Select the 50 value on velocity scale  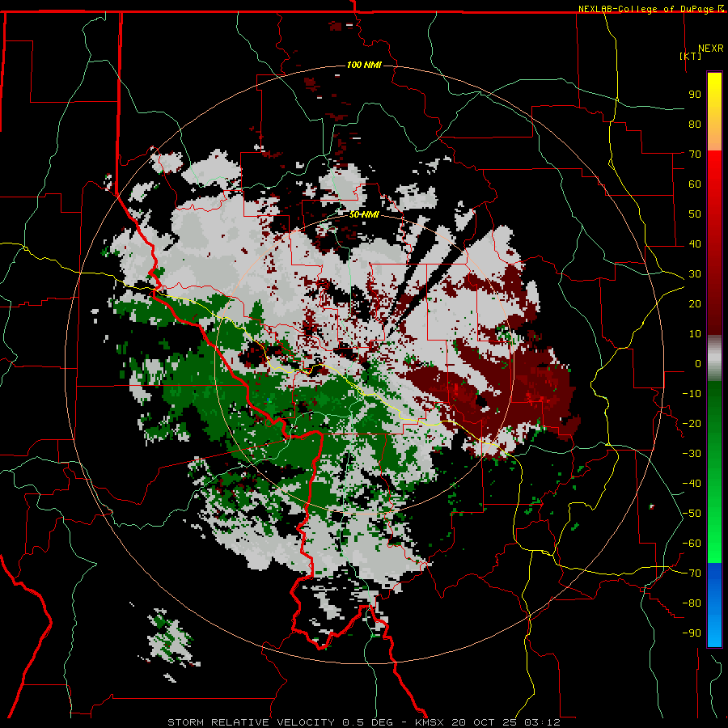click(695, 214)
